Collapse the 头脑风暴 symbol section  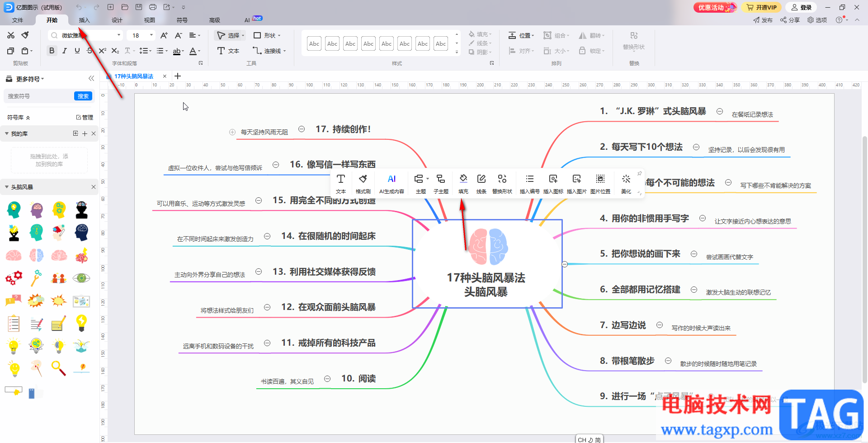click(x=7, y=187)
